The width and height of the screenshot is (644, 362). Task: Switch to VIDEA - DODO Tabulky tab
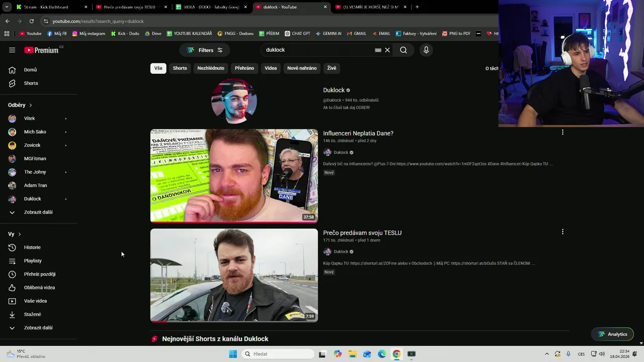211,7
